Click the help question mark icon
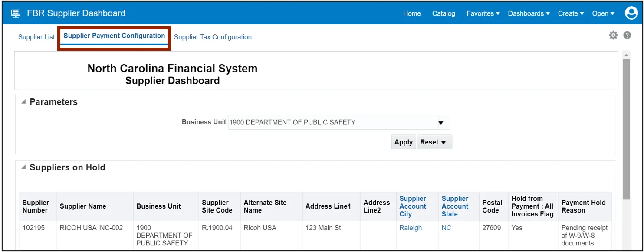This screenshot has width=644, height=252. 627,36
